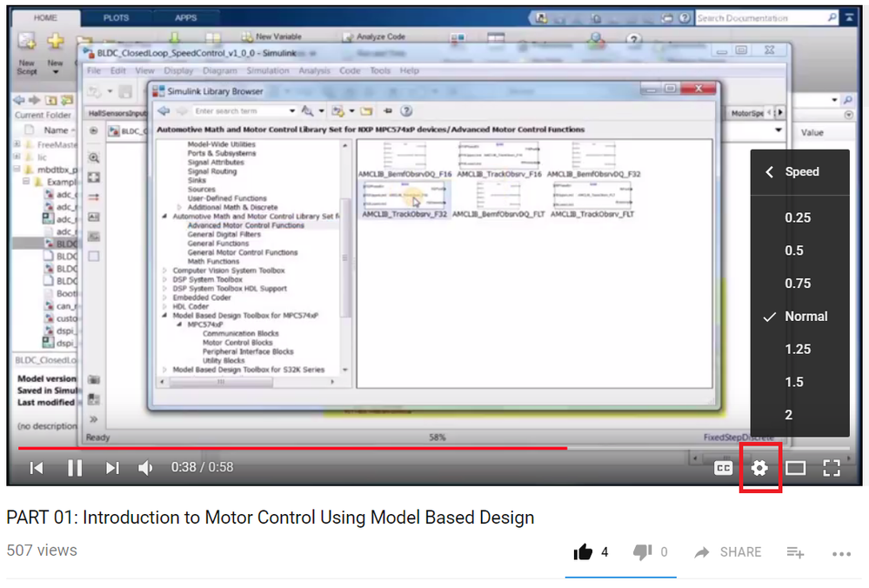Mute the video using the speaker icon
The height and width of the screenshot is (588, 869).
click(145, 468)
